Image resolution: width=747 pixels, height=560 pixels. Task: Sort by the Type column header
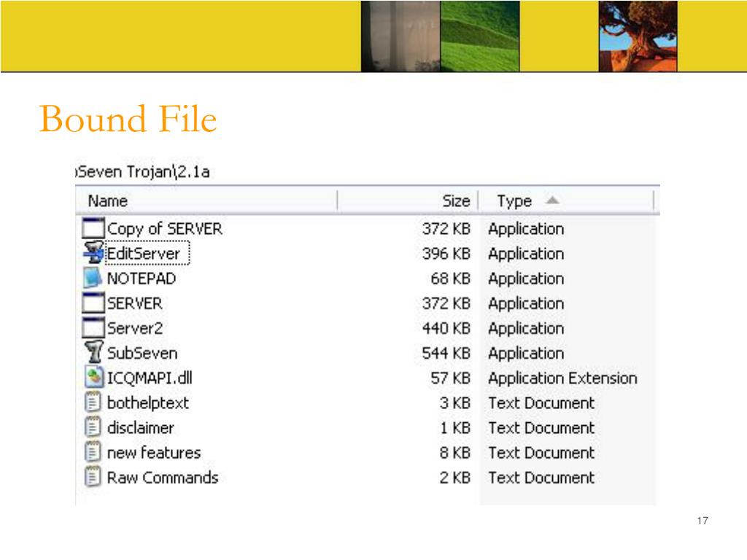tap(514, 201)
